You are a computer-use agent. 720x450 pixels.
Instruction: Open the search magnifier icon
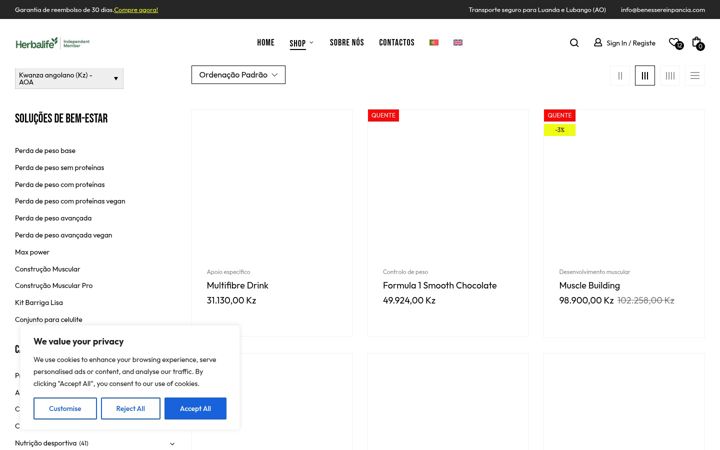(574, 43)
